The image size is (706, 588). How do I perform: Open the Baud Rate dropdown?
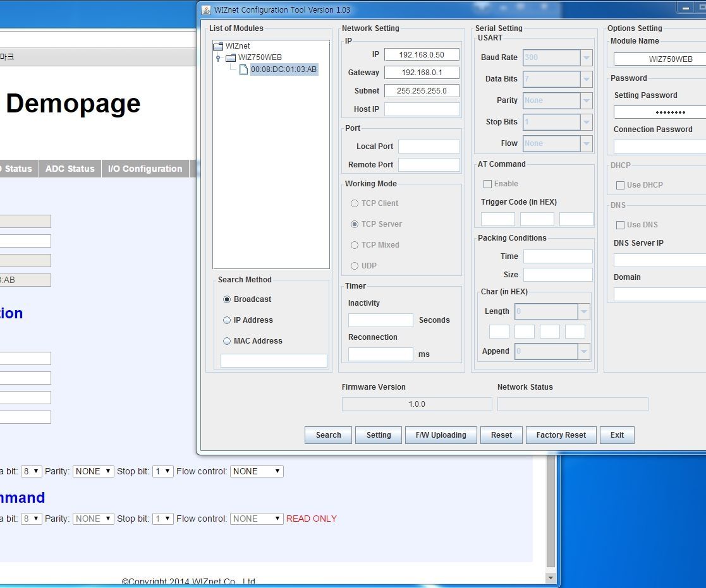[x=587, y=57]
